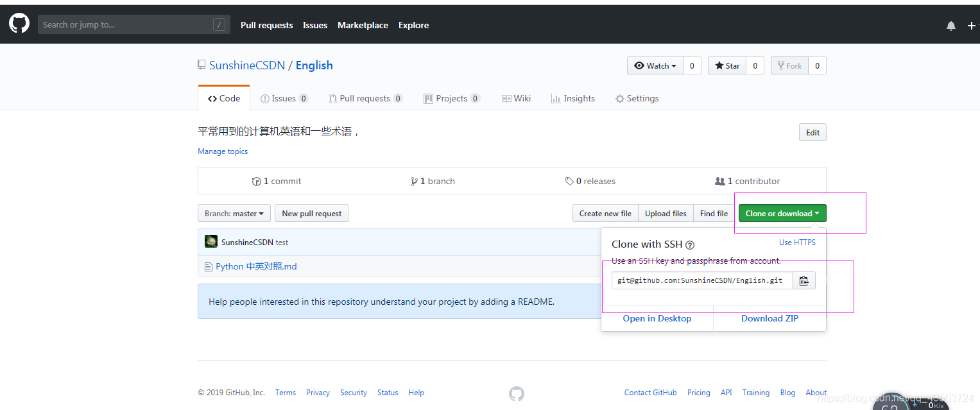The height and width of the screenshot is (410, 980).
Task: Expand the Branch: master dropdown
Action: (234, 213)
